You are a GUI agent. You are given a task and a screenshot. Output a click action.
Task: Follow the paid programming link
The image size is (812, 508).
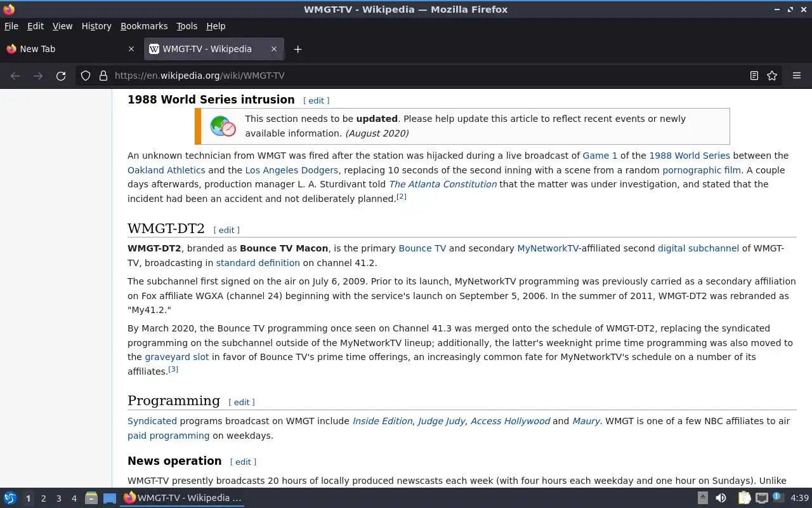tap(169, 436)
